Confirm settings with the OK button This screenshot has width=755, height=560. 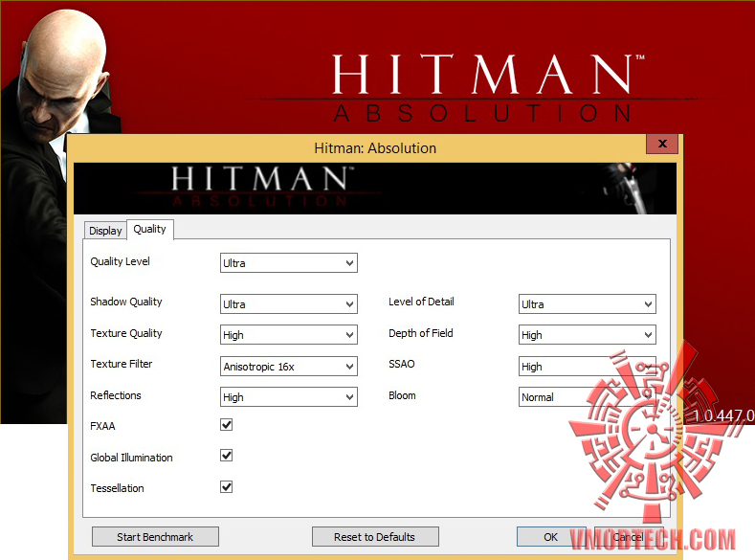pos(551,537)
